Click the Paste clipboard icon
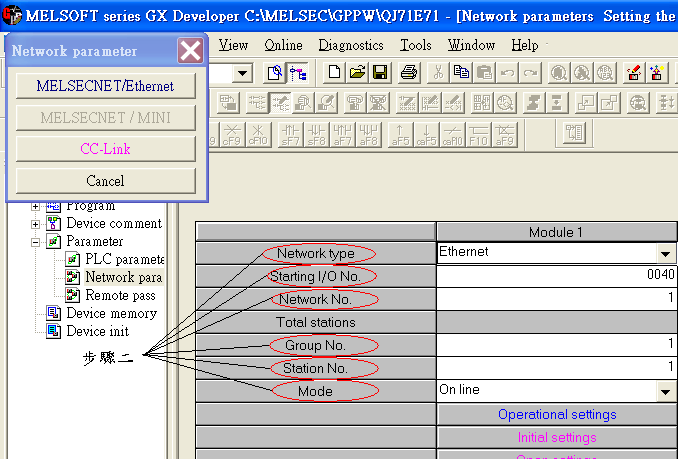 click(x=484, y=72)
